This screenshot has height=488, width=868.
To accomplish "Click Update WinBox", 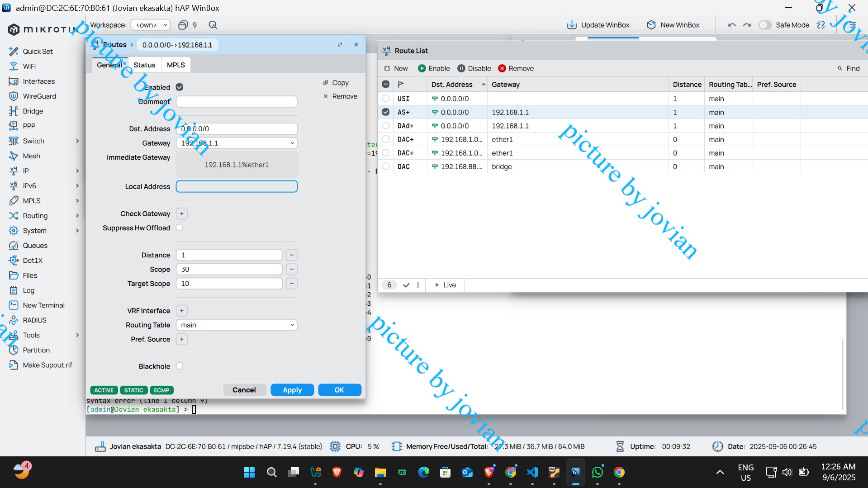I will click(x=598, y=25).
